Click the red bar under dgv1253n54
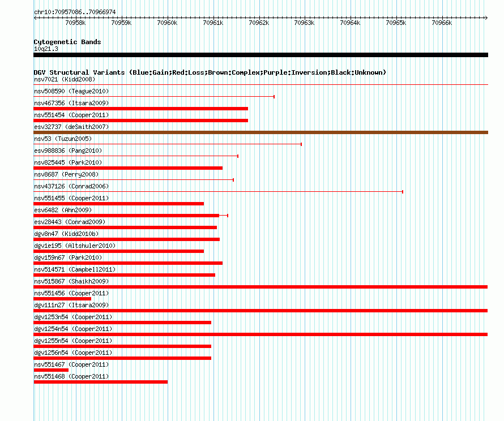504x421 pixels. click(122, 323)
